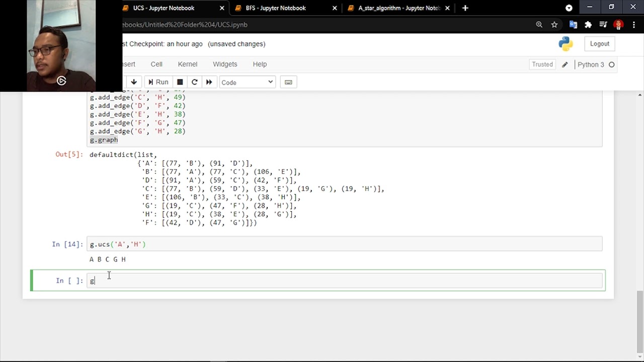The image size is (644, 362).
Task: Open the Google Translate extension
Action: pyautogui.click(x=573, y=25)
